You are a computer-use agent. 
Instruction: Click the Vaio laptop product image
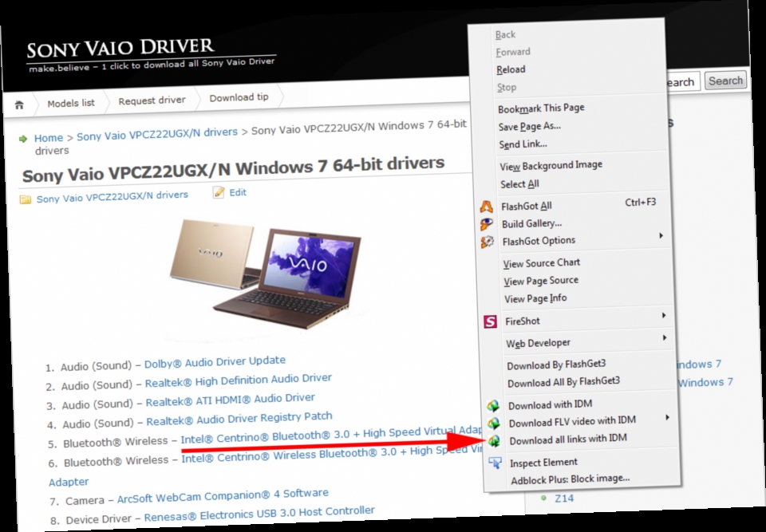tap(264, 273)
